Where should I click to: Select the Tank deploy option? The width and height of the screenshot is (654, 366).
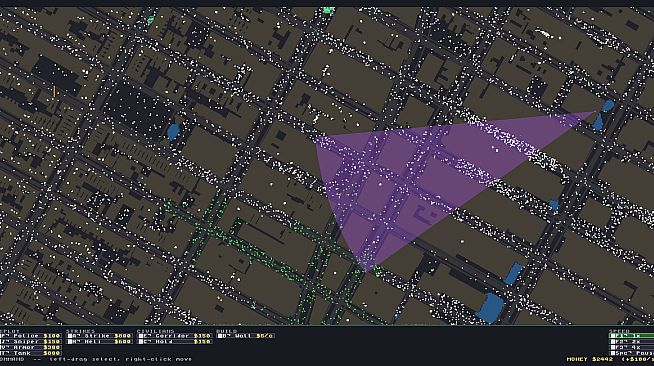30,353
